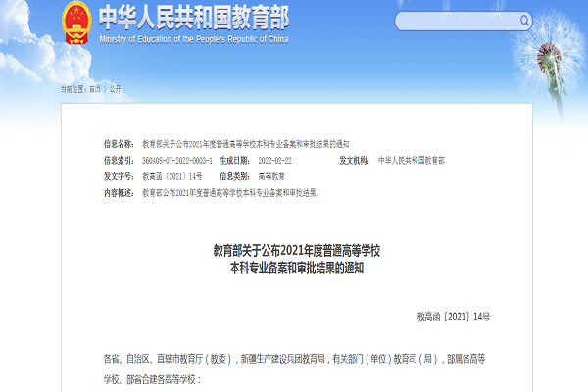588x392 pixels.
Task: Open 公开 breadcrumb link
Action: pos(115,89)
